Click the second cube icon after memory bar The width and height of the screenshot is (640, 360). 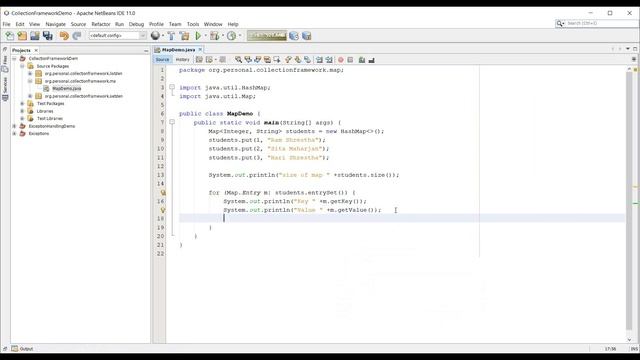(307, 36)
